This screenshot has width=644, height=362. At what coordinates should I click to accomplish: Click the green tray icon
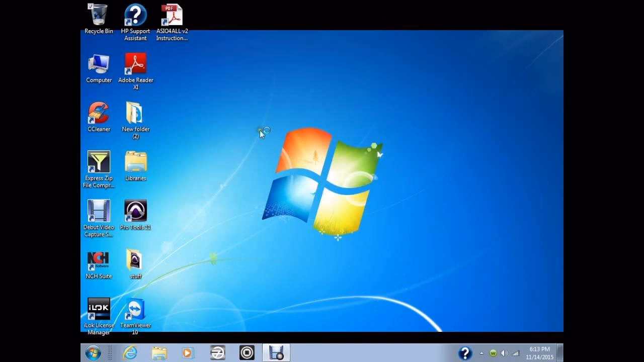[493, 353]
